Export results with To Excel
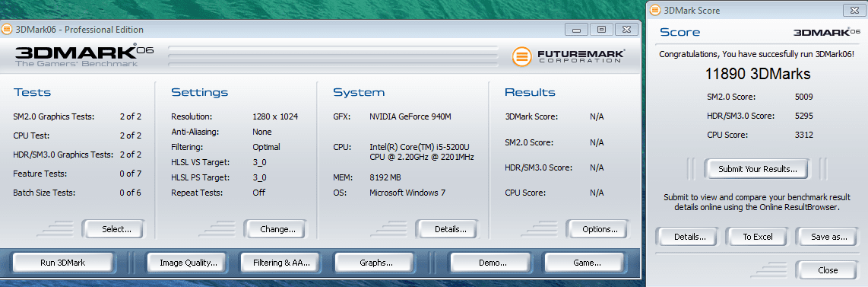This screenshot has width=868, height=287. [x=757, y=237]
